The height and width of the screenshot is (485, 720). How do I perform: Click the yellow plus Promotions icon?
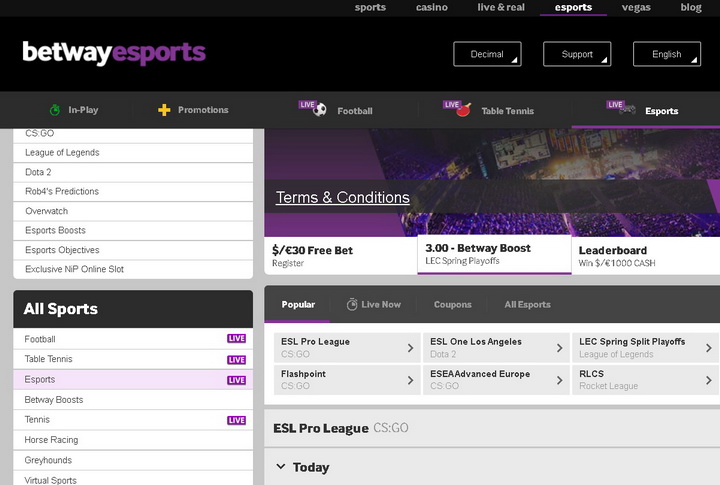(x=164, y=110)
